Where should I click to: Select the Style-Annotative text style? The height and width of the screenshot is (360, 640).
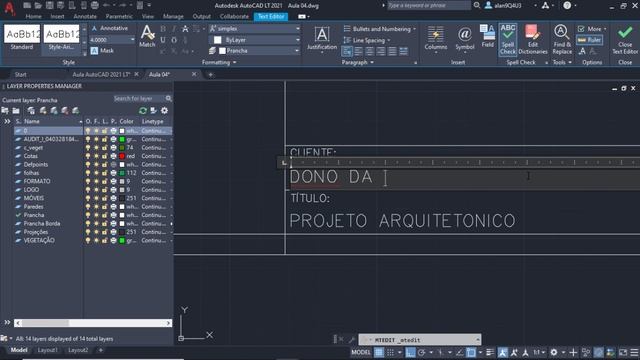coord(61,38)
